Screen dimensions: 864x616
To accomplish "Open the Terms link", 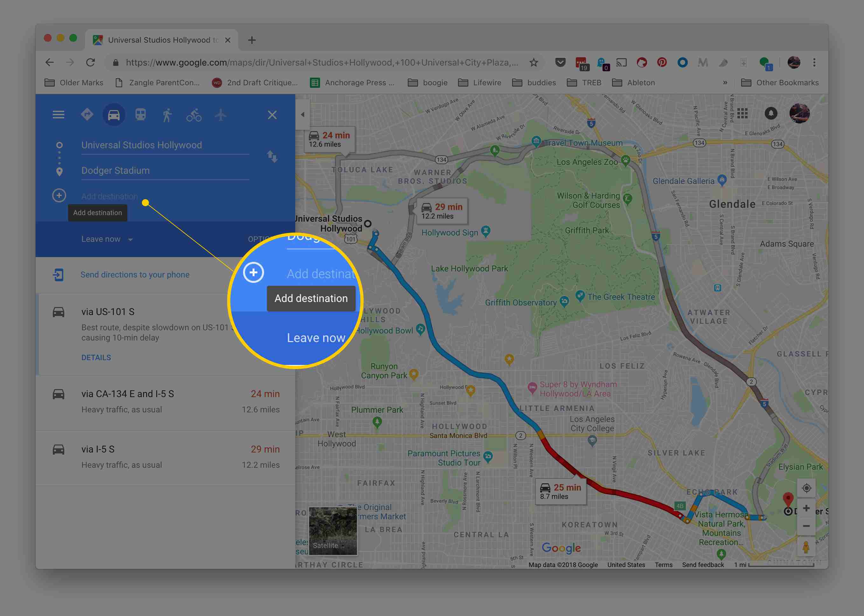I will [x=663, y=565].
